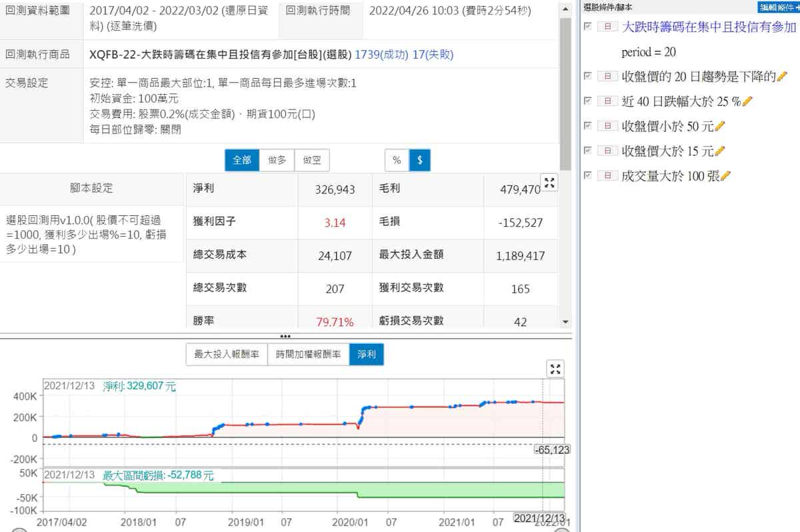Show the 時間加權報酬率 chart
Screen dimensions: 800x532
tap(308, 355)
